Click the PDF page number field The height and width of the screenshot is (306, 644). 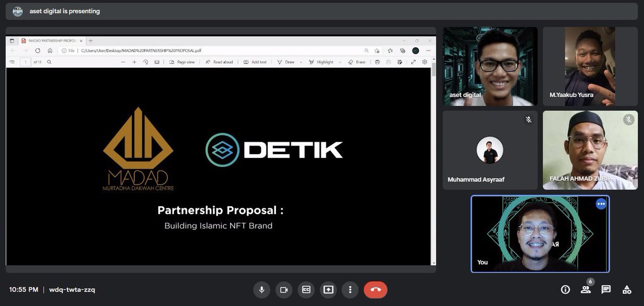click(x=25, y=62)
